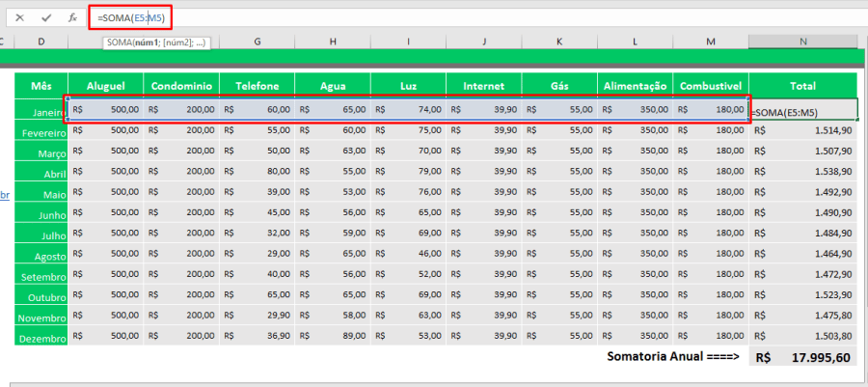Select the Fevereiro row label
Viewport: 868px width, 387px height.
(41, 130)
